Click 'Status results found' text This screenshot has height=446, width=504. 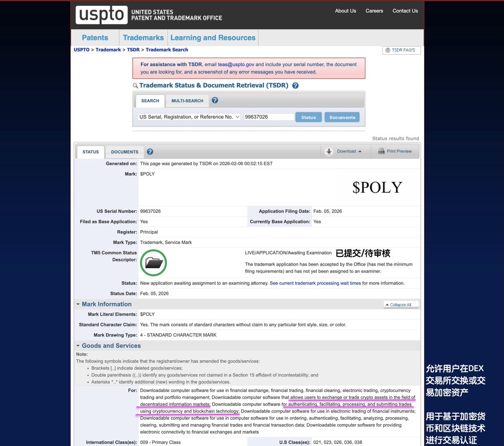(396, 138)
